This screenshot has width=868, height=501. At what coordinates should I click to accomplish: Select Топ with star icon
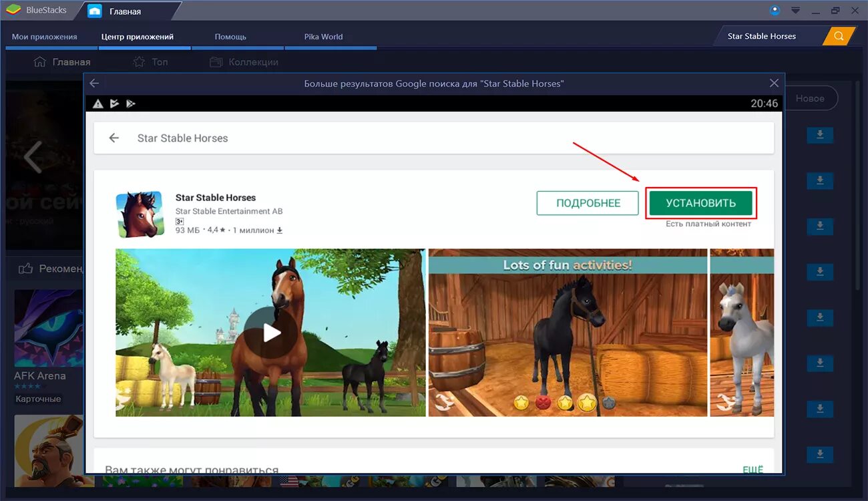point(150,62)
